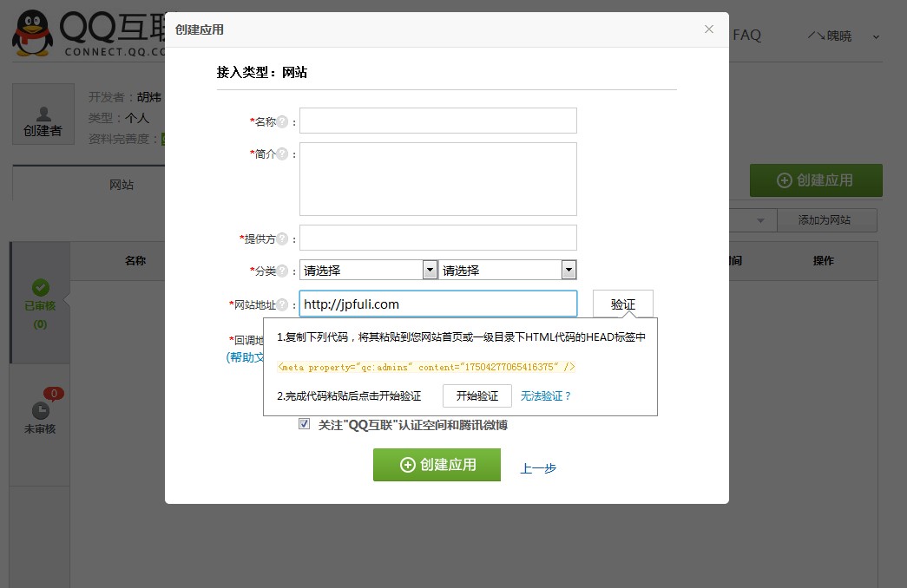907x588 pixels.
Task: Focus the 提供方 input field
Action: [x=438, y=238]
